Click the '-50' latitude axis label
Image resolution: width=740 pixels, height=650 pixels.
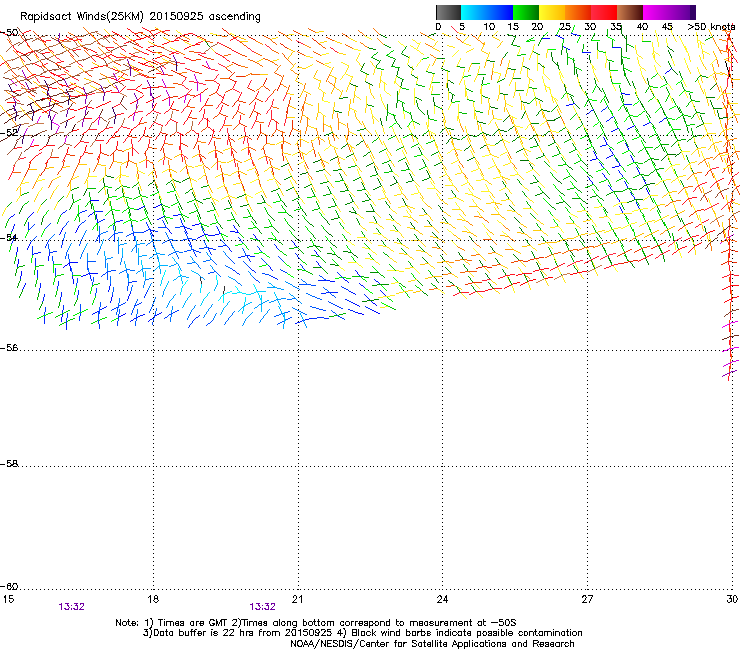pos(9,33)
